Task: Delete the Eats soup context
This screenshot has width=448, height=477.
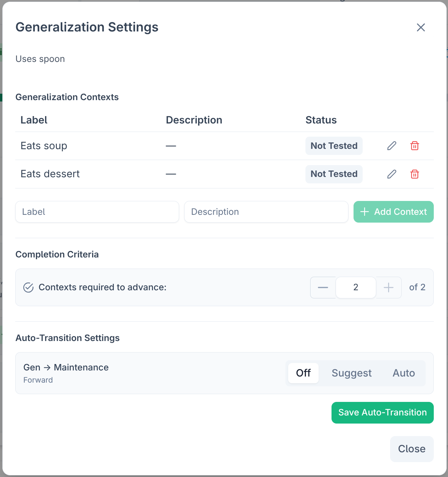Action: [x=414, y=146]
